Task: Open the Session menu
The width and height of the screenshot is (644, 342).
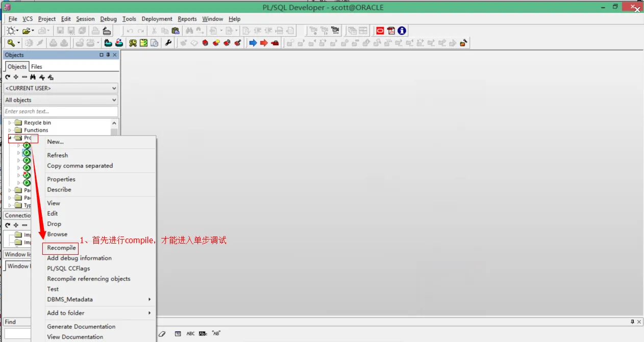Action: 85,19
